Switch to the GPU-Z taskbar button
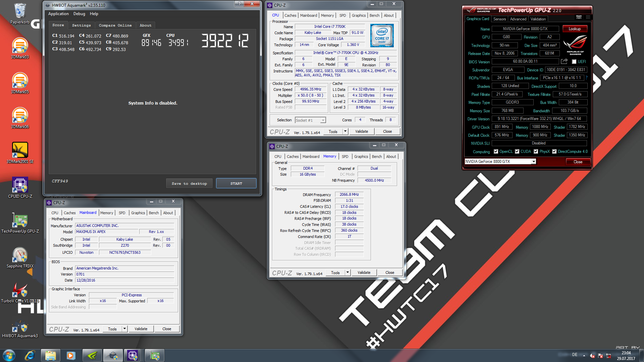644x362 pixels. point(154,355)
